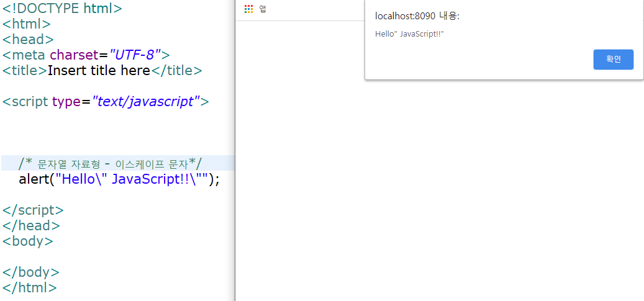This screenshot has width=644, height=301.
Task: Click the 확인 button in the alert
Action: pos(613,59)
